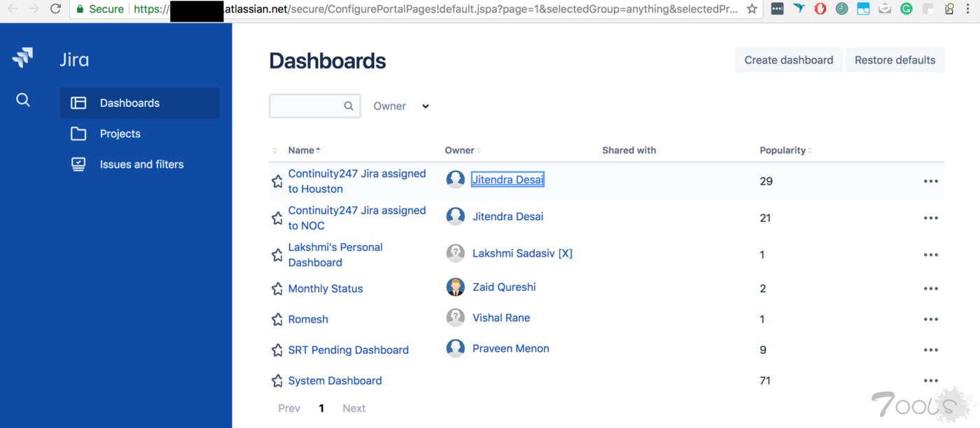Open Issues and filters in the sidebar

pyautogui.click(x=141, y=164)
